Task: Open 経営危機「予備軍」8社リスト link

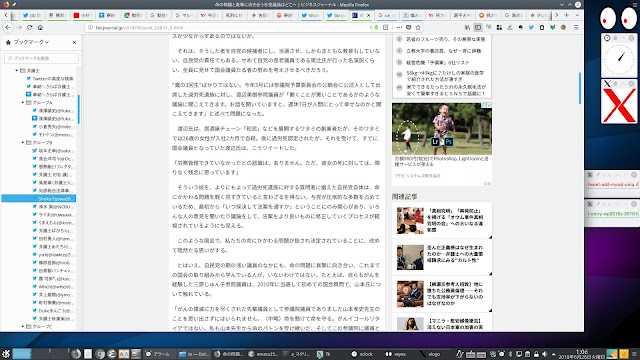Action: click(437, 62)
